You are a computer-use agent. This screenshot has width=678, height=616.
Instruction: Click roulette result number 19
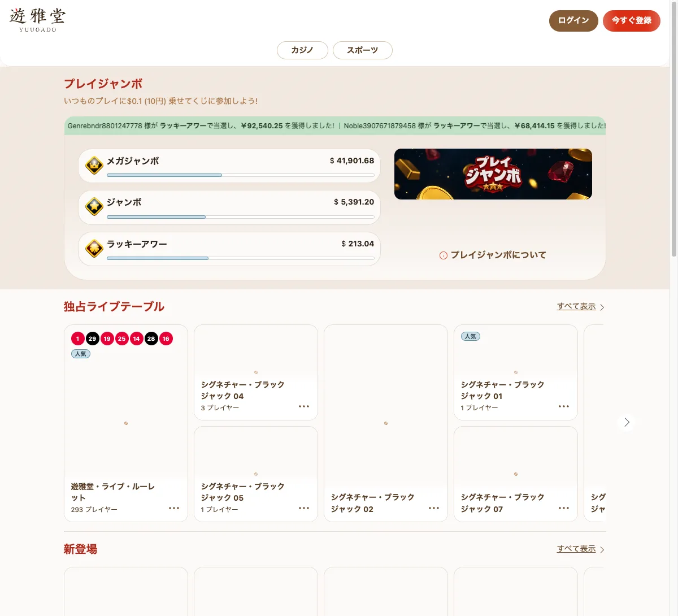pyautogui.click(x=107, y=339)
